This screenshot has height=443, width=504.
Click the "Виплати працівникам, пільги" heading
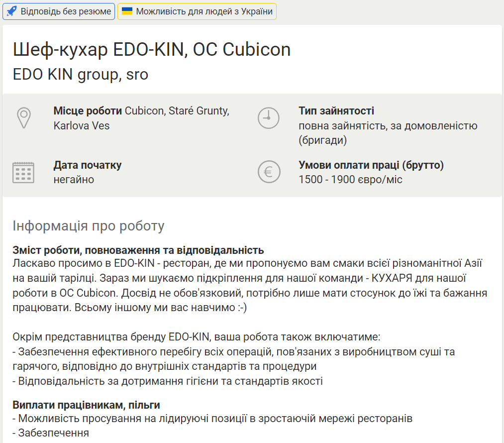[x=86, y=405]
